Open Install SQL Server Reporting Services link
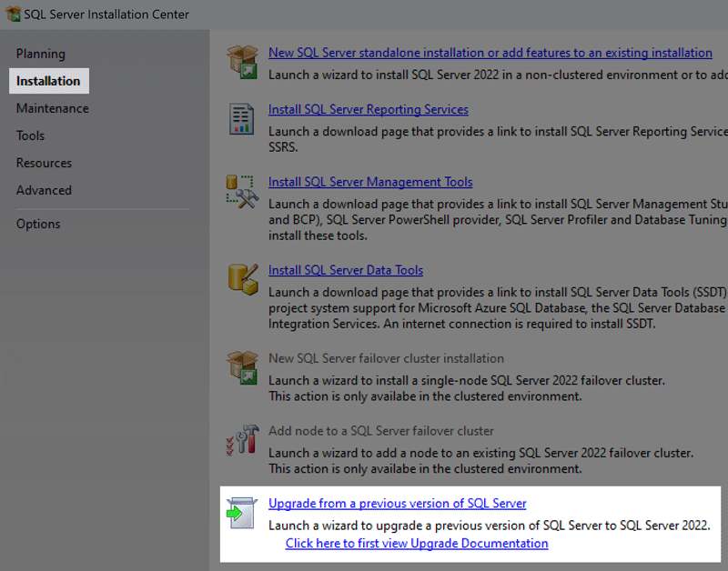Image resolution: width=728 pixels, height=571 pixels. coord(369,109)
